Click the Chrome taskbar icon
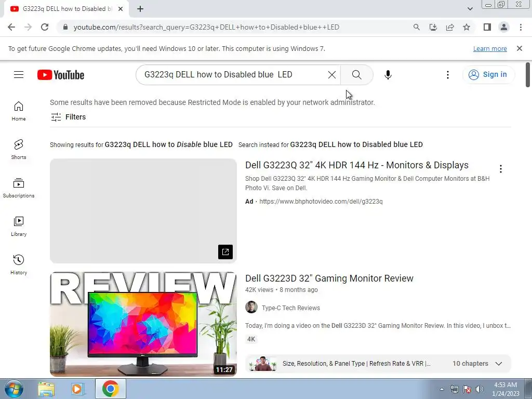Image resolution: width=532 pixels, height=399 pixels. coord(110,389)
